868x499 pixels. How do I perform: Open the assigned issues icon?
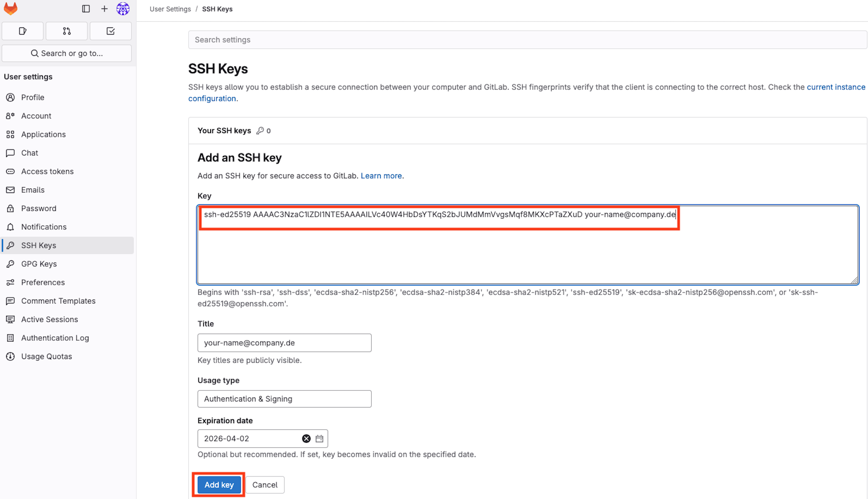(x=23, y=31)
